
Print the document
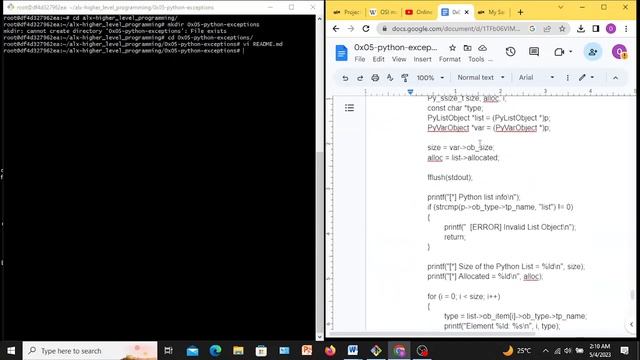click(375, 78)
